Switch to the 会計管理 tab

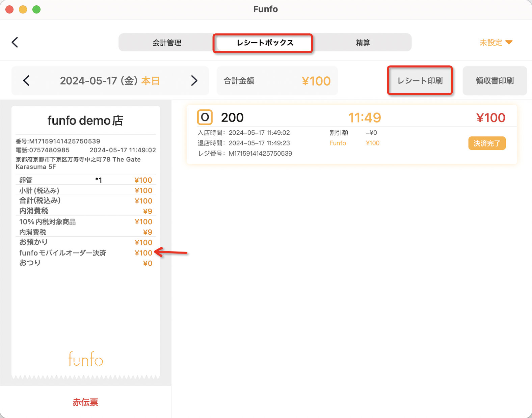pyautogui.click(x=167, y=43)
